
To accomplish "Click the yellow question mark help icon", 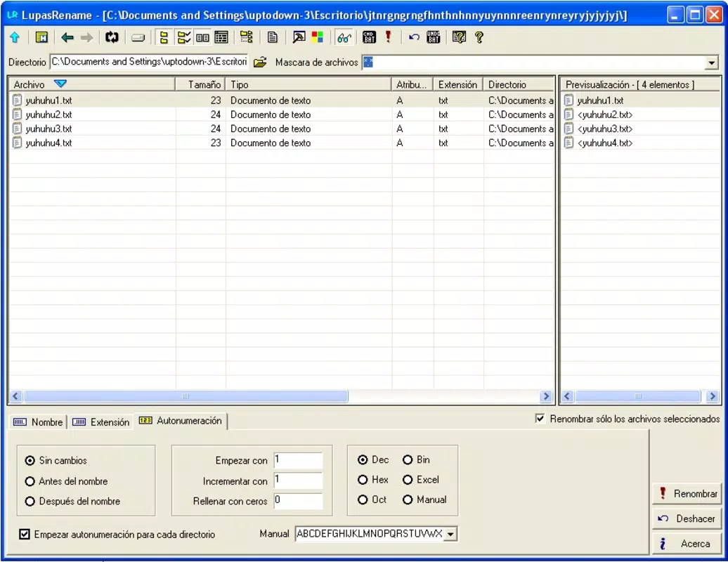I will point(479,38).
